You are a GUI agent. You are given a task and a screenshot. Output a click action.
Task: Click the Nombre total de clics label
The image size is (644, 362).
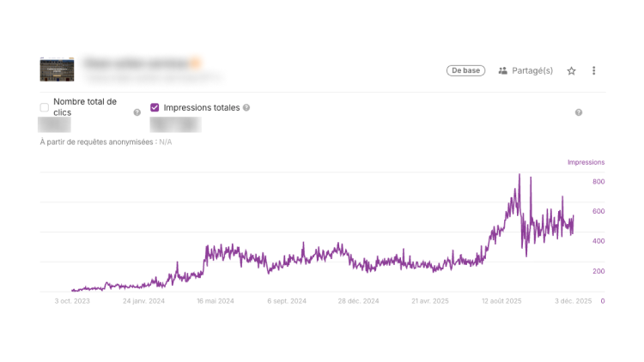(x=85, y=107)
